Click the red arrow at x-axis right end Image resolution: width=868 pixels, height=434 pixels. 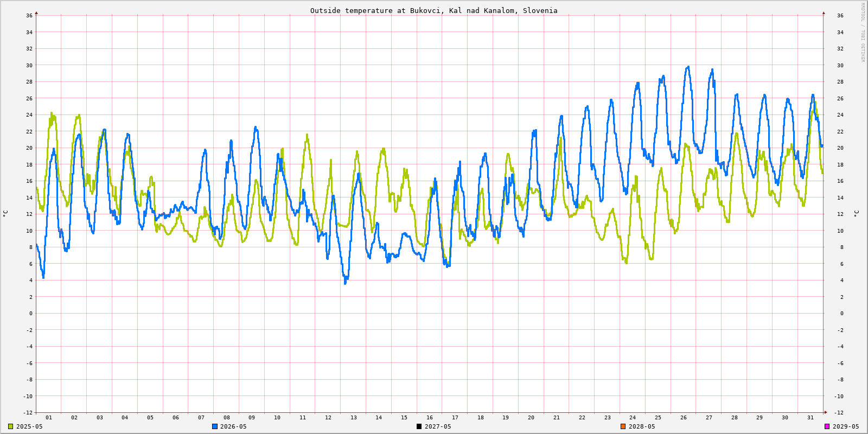click(x=826, y=412)
